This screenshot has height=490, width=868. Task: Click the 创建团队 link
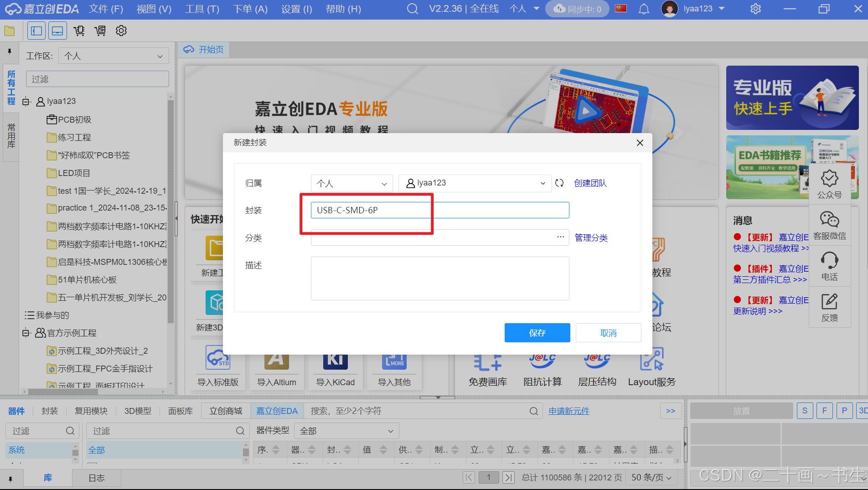590,183
